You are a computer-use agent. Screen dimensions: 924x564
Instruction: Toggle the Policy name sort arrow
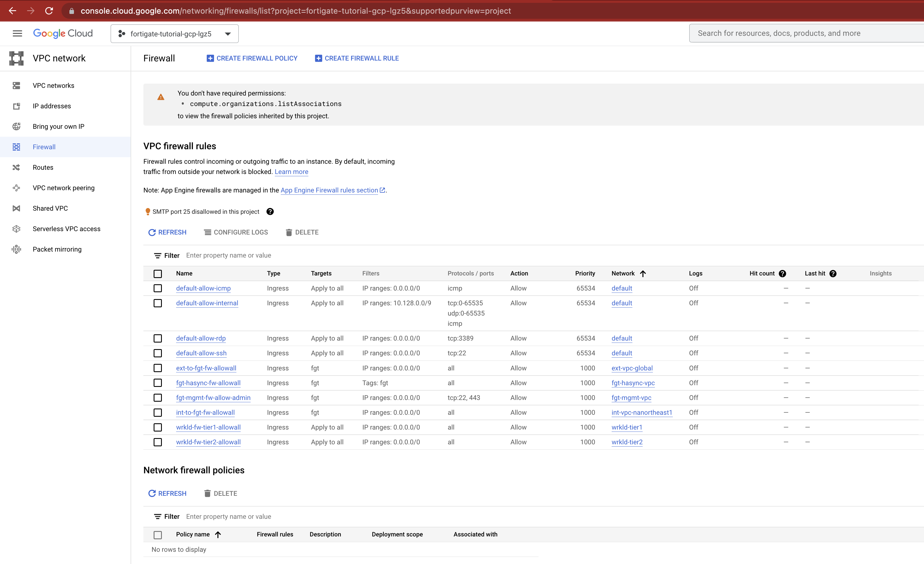[218, 535]
